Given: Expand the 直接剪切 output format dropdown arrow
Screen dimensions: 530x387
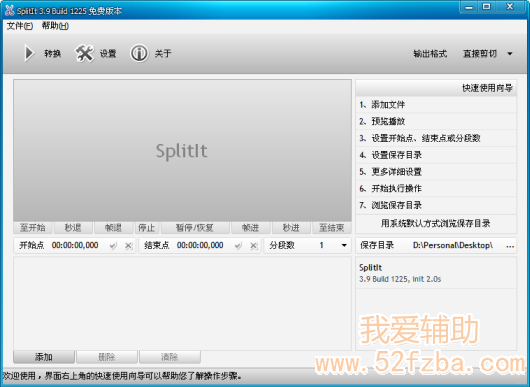Looking at the screenshot, I should [x=510, y=53].
